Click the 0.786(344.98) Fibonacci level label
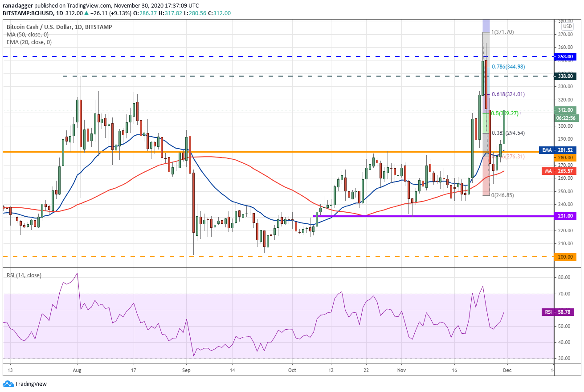 508,67
